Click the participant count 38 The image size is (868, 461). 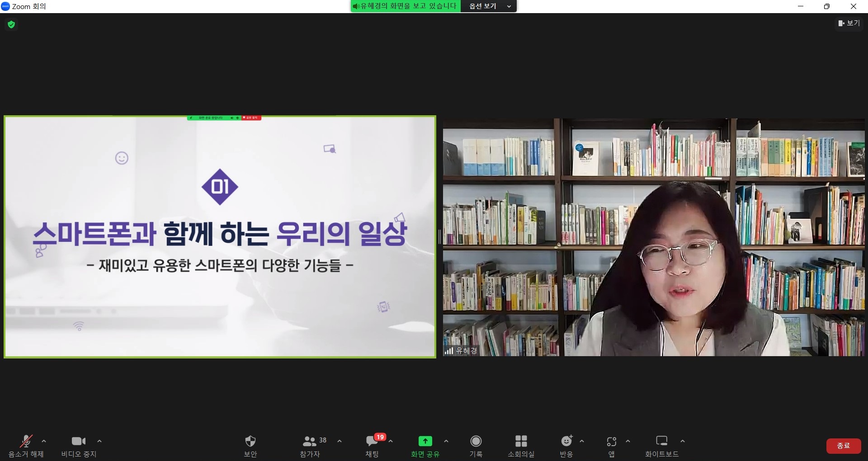(323, 440)
